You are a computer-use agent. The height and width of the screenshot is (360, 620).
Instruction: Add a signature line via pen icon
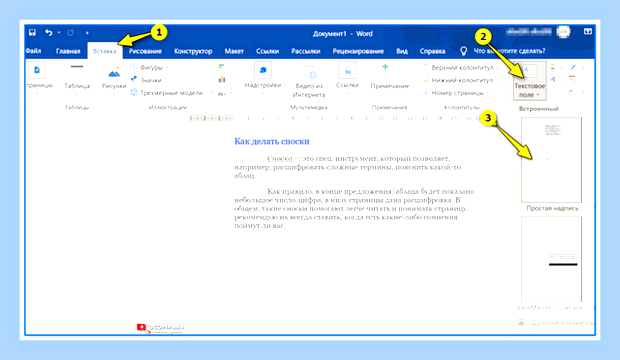[x=573, y=67]
